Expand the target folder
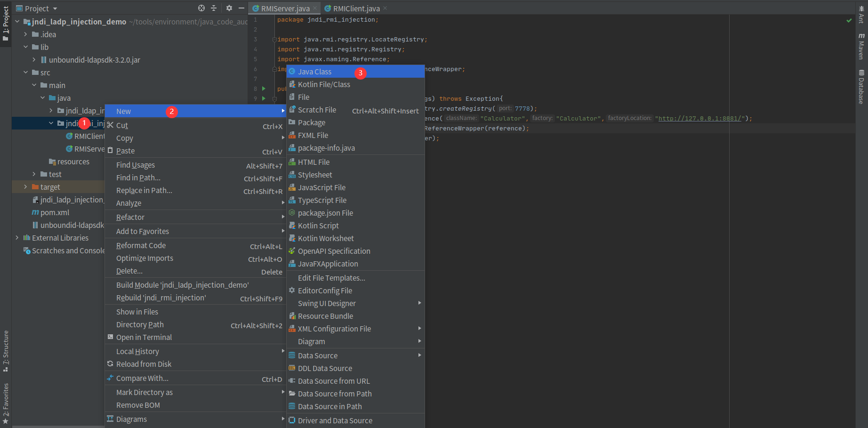Image resolution: width=868 pixels, height=428 pixels. 25,186
